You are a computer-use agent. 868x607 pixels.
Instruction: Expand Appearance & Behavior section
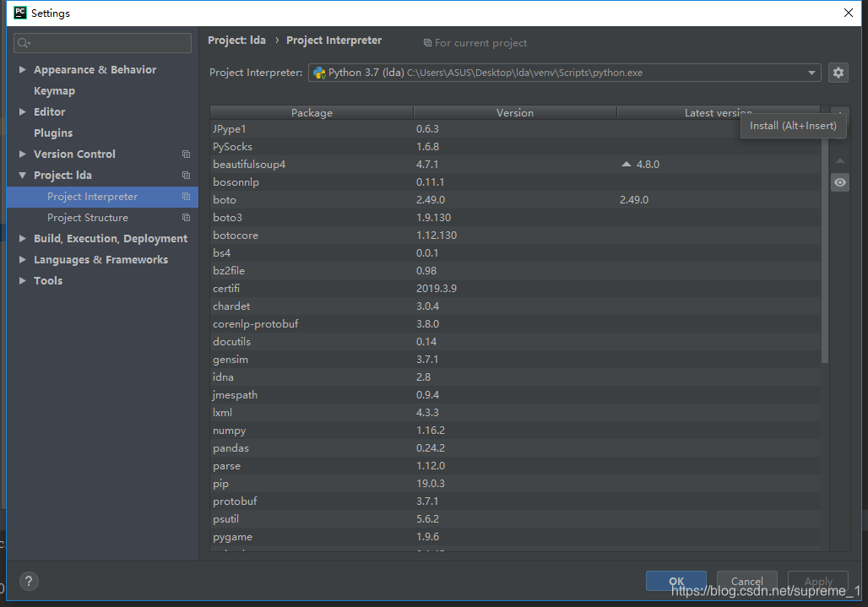(22, 70)
